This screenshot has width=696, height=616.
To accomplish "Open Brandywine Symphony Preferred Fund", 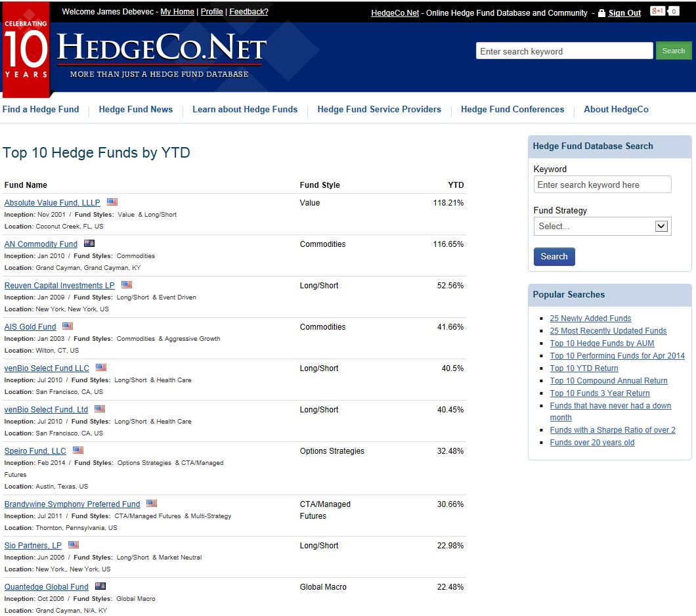I will pos(72,504).
